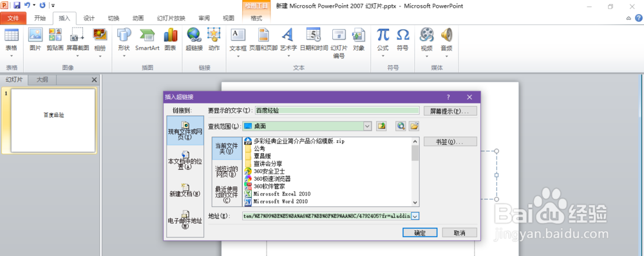
Task: Insert 日期和时间 date and time
Action: [x=314, y=39]
